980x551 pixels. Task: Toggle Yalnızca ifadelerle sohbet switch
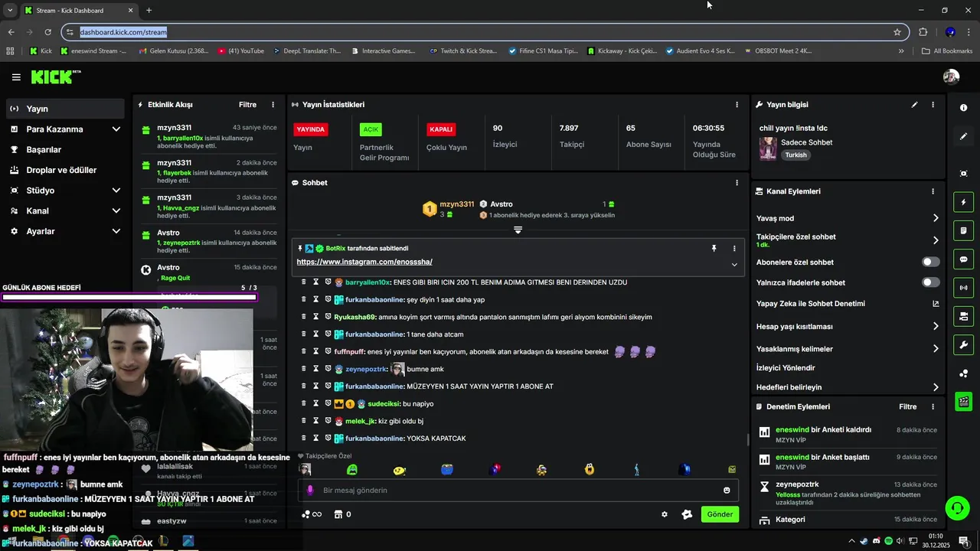[x=931, y=282]
